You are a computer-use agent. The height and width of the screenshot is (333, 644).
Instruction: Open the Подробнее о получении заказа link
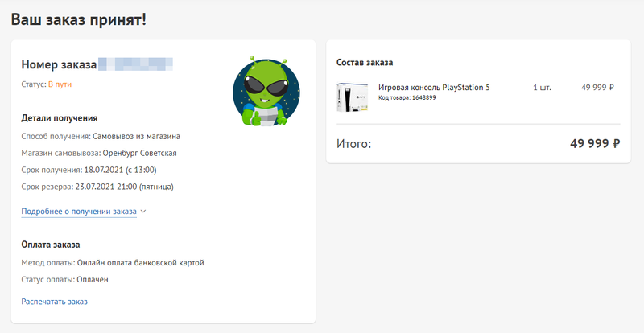(79, 212)
